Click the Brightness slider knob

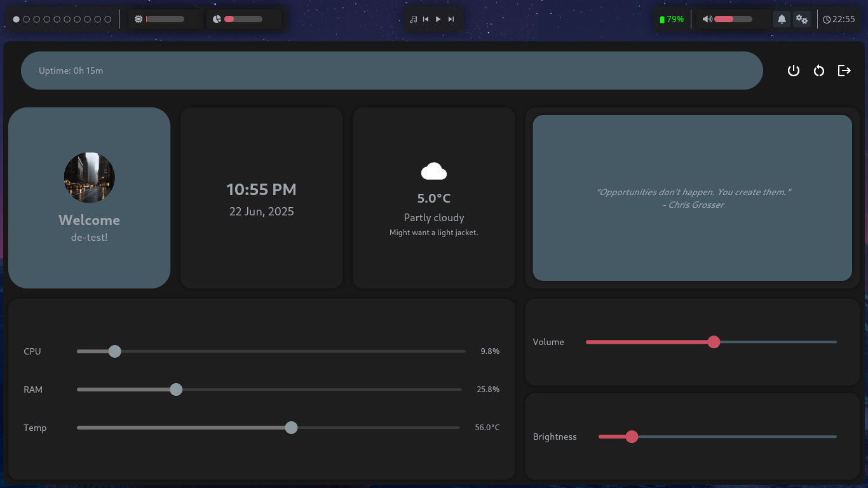pos(632,437)
